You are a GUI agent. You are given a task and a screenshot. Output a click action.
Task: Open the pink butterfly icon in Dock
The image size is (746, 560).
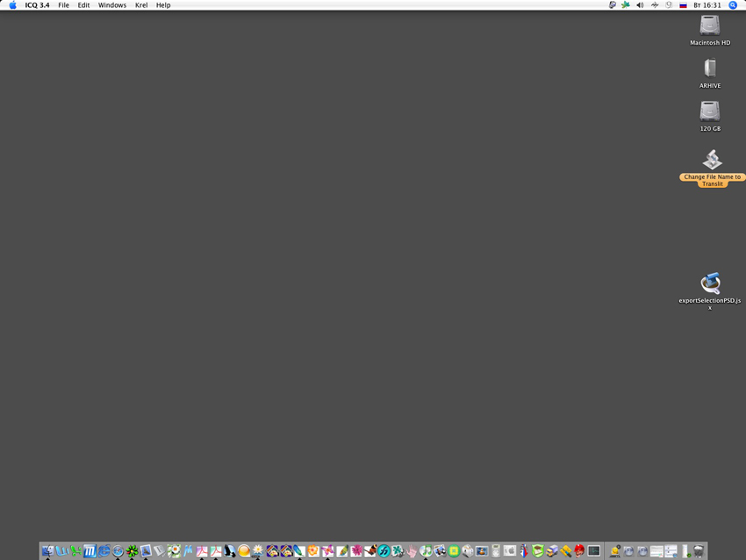pos(327,551)
